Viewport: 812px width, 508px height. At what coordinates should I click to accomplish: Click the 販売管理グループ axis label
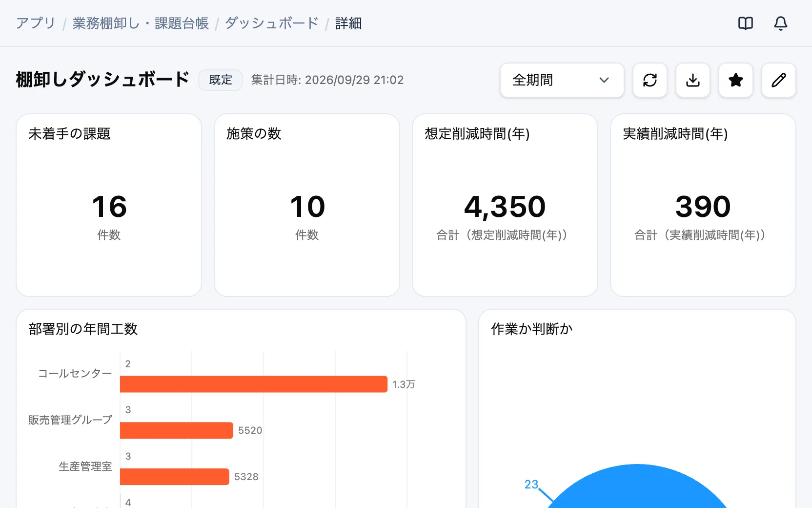[x=70, y=420]
